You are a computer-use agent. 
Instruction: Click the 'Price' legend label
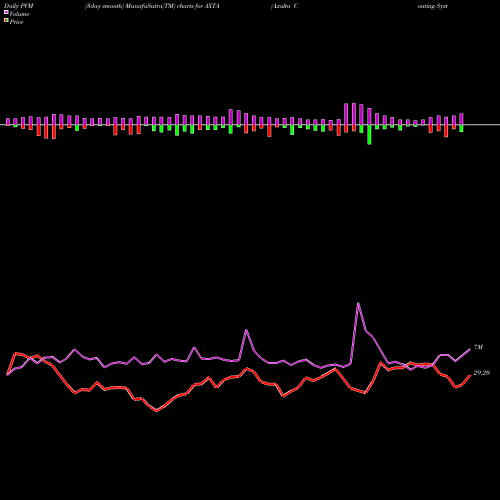(x=16, y=22)
